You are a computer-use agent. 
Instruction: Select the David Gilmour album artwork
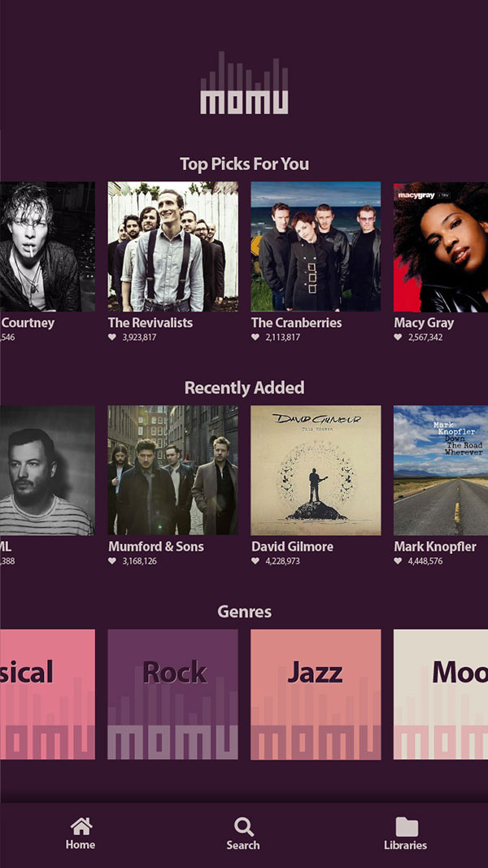(316, 470)
